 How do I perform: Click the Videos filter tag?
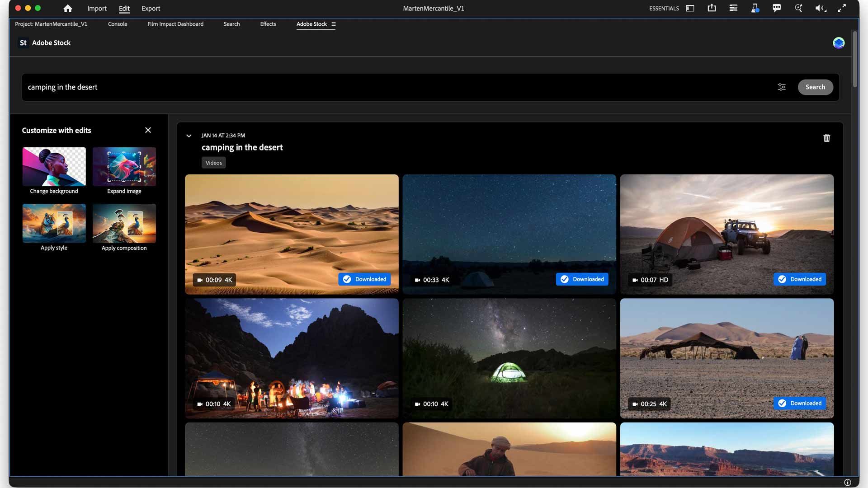pos(213,163)
